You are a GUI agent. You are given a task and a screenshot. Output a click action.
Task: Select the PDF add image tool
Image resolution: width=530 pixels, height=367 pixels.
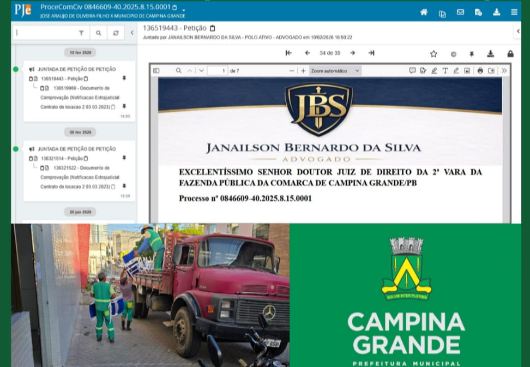tap(467, 71)
